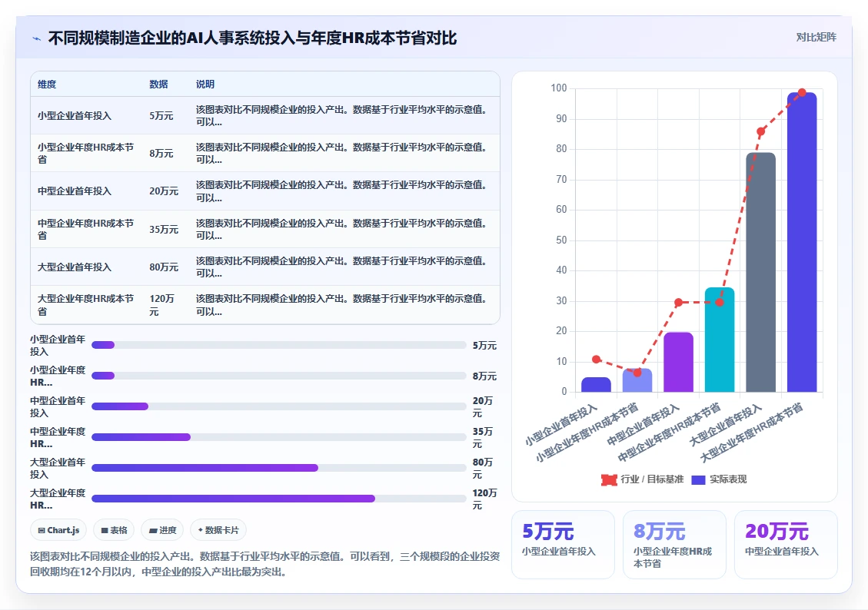Click the lightning icon beside the title
Image resolution: width=868 pixels, height=610 pixels.
37,38
